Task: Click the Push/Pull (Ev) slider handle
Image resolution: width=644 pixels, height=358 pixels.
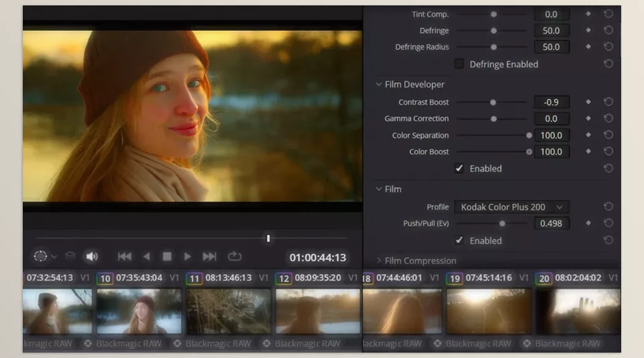Action: [x=502, y=224]
